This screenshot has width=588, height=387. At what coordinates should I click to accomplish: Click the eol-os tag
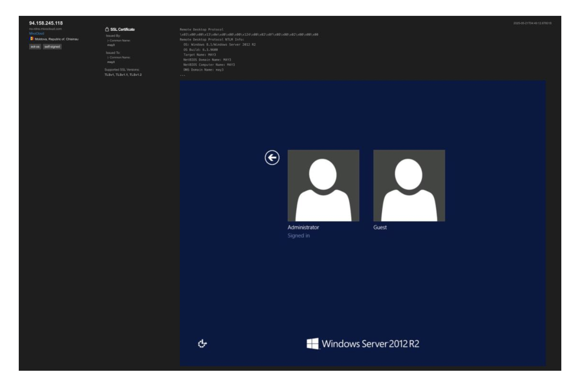35,47
